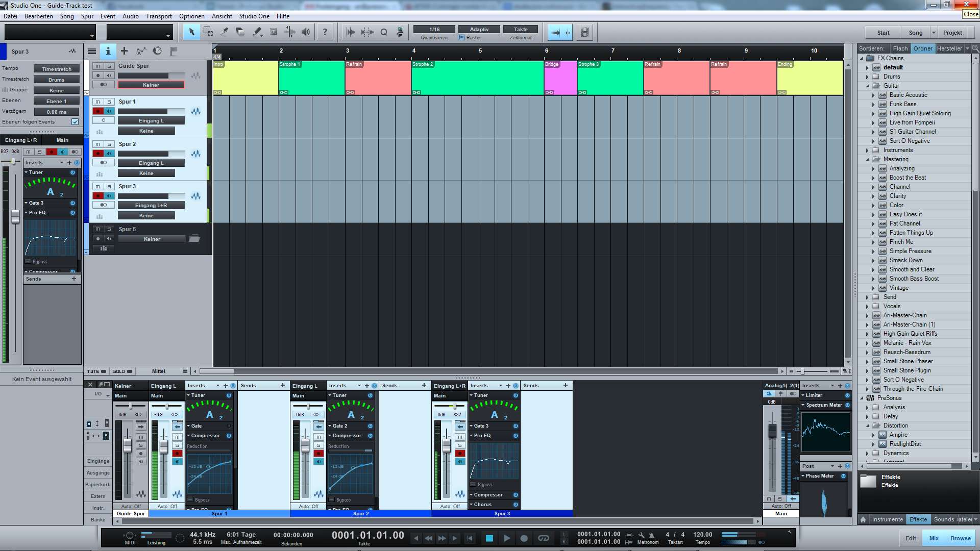Click the Play button in transport

pos(506,538)
